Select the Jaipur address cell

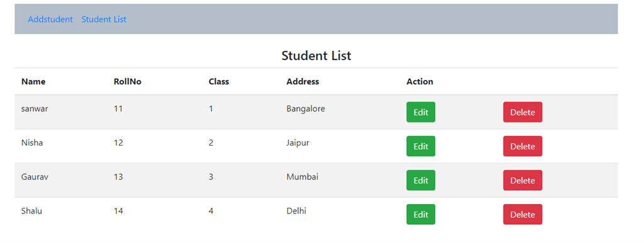click(x=297, y=143)
